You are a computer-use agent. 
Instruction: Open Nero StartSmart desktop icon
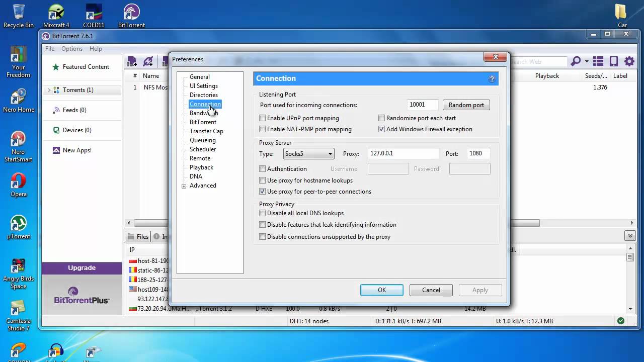19,147
